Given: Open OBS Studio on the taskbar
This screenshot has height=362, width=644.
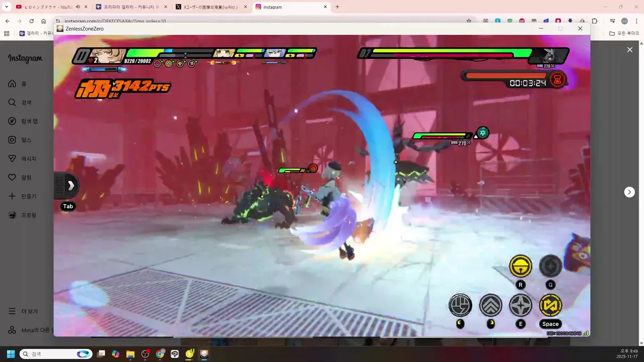Looking at the screenshot, I should 145,354.
